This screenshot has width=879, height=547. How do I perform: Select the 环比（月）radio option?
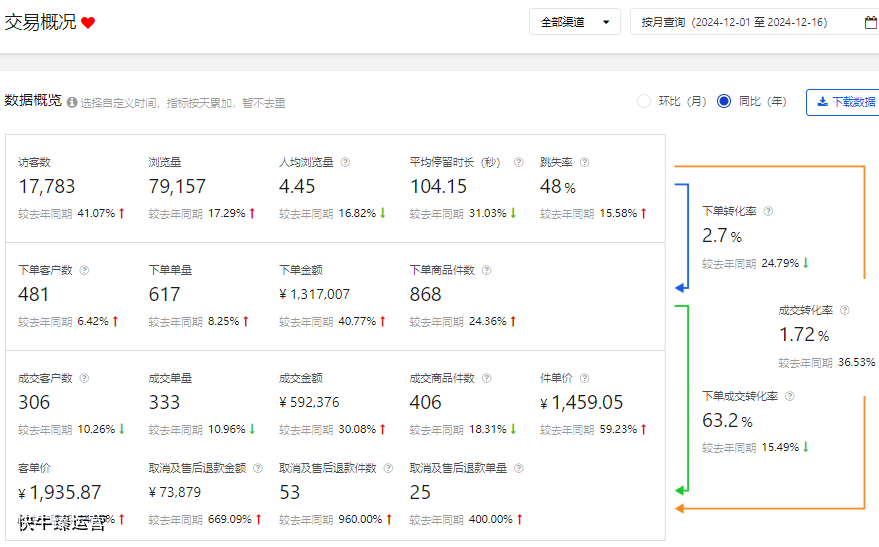coord(644,101)
